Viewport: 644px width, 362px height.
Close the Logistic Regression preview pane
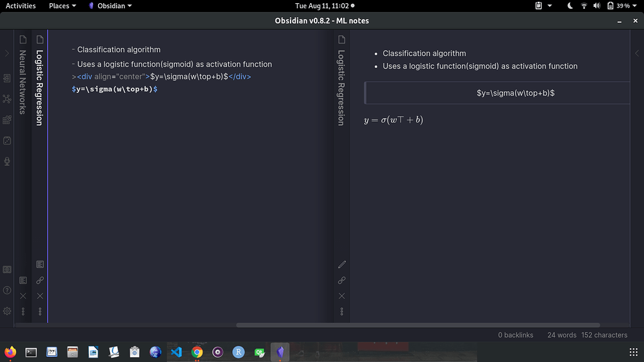(x=341, y=296)
